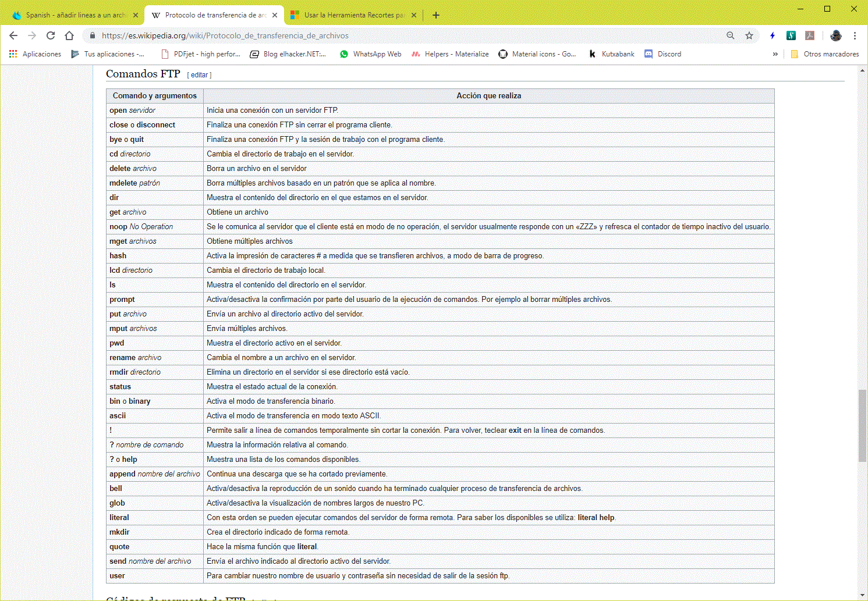Click the bin o binary cell

[x=155, y=401]
